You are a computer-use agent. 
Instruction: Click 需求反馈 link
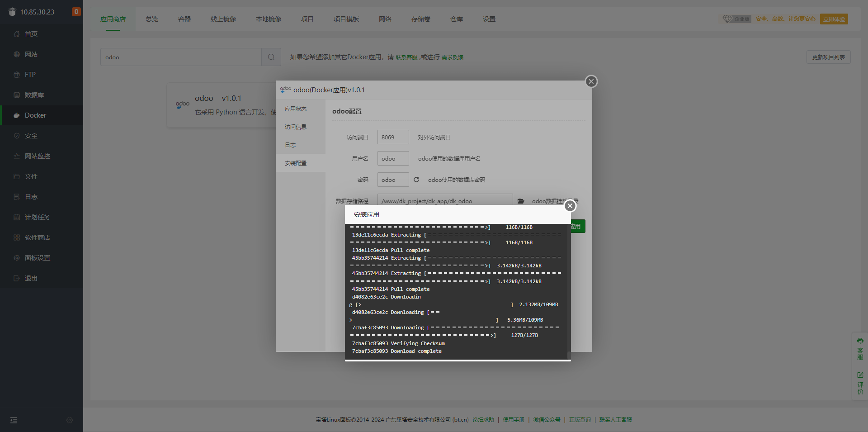point(453,57)
